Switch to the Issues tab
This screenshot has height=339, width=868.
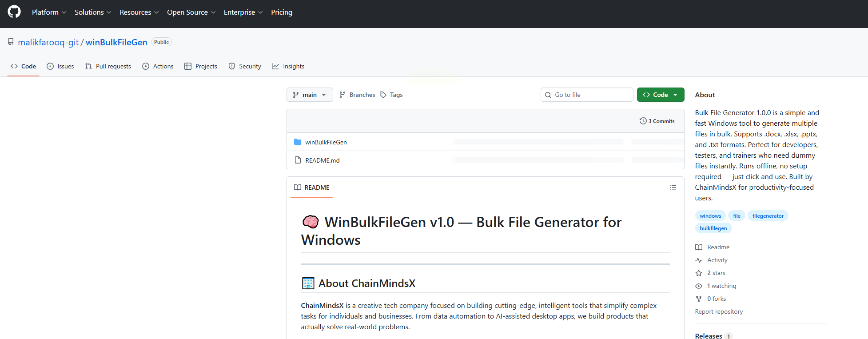(60, 66)
